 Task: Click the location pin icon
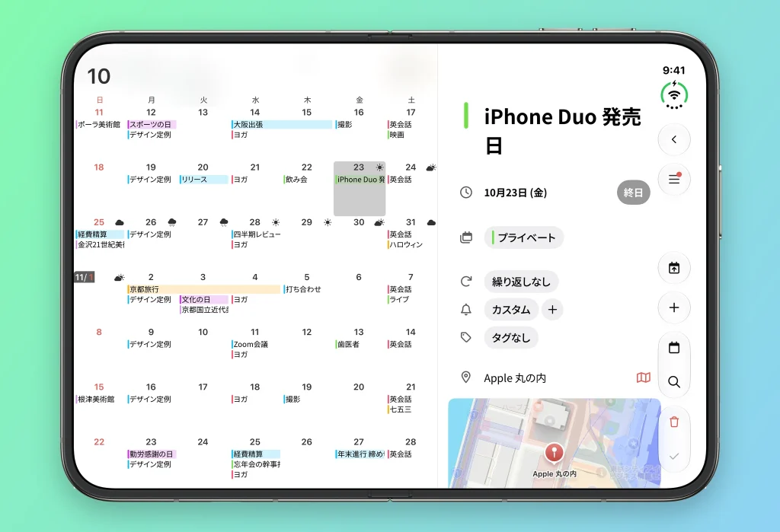point(466,377)
